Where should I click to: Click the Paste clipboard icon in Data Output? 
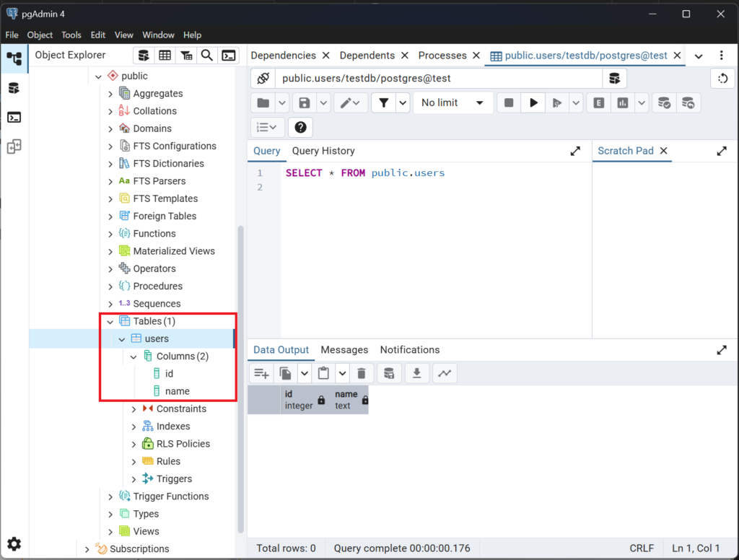coord(323,373)
